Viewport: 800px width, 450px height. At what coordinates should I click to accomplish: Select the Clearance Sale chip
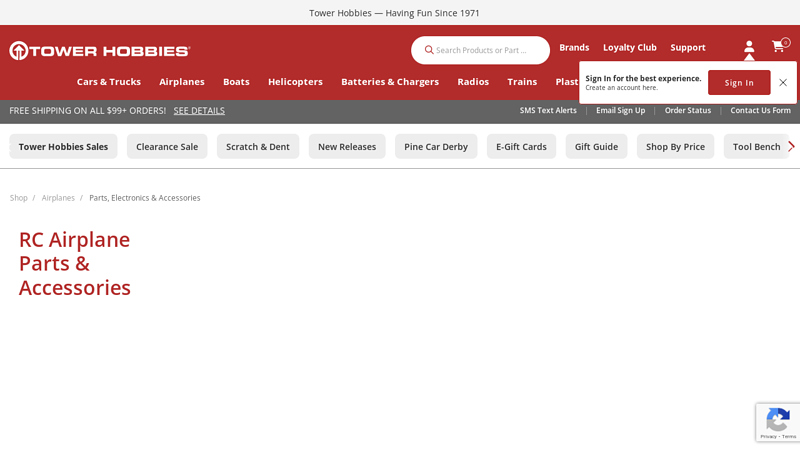[x=167, y=147]
